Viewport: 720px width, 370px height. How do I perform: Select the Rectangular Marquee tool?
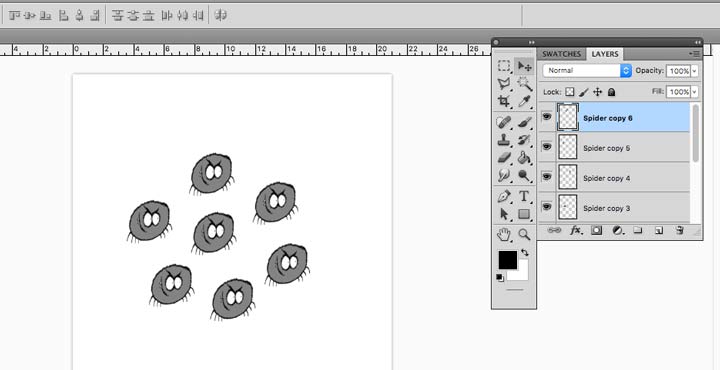pyautogui.click(x=504, y=67)
